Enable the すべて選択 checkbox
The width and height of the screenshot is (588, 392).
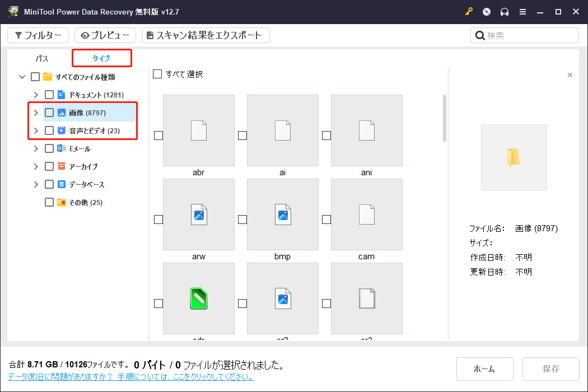pyautogui.click(x=157, y=73)
